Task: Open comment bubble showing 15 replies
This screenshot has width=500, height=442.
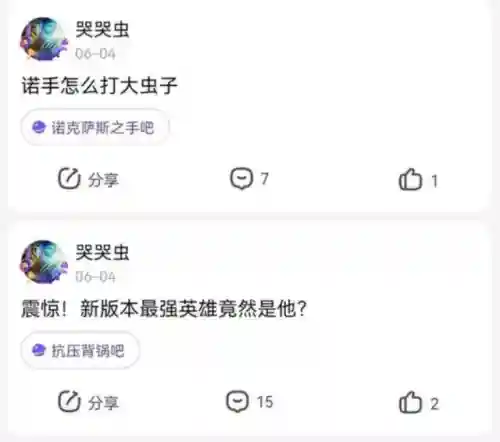Action: (x=237, y=401)
